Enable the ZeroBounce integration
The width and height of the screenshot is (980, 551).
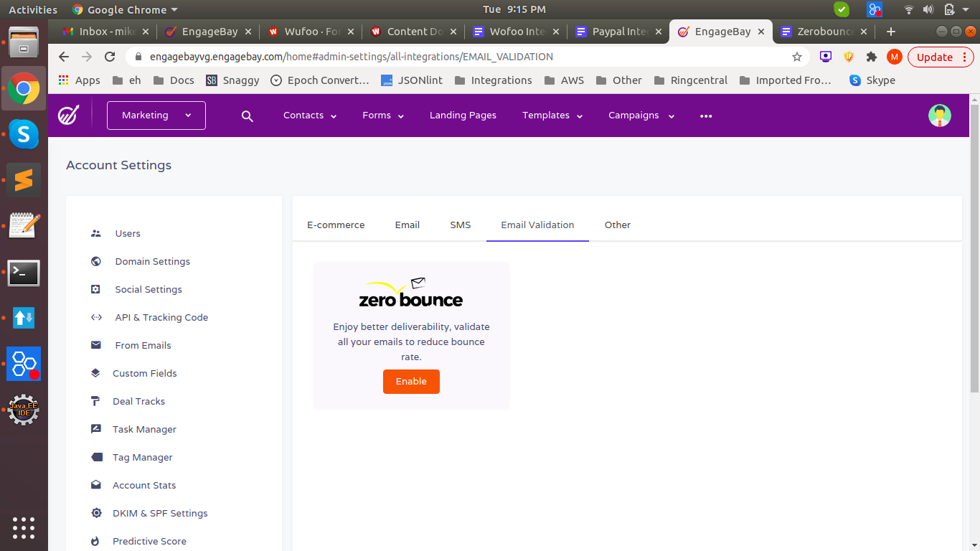pyautogui.click(x=411, y=382)
